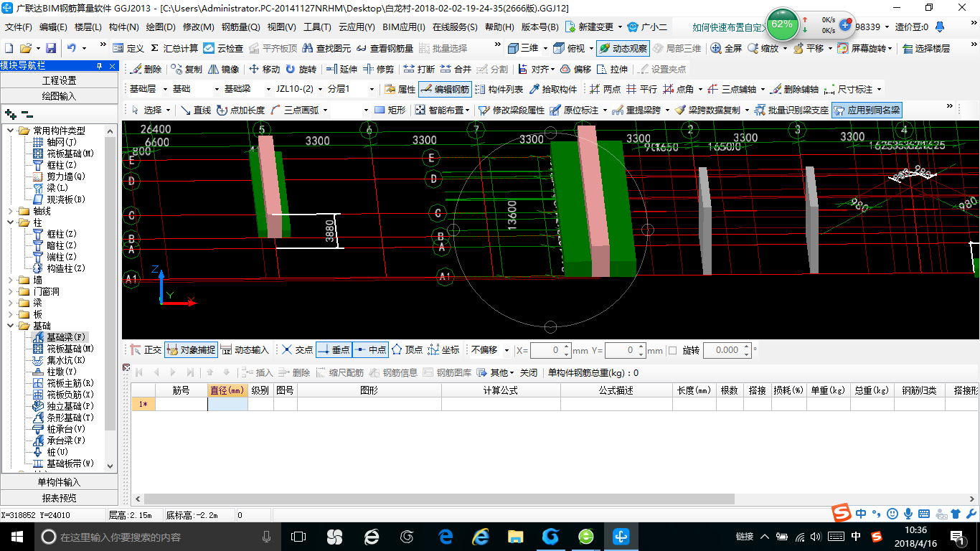Click 应用到同名梁 button

coord(867,110)
